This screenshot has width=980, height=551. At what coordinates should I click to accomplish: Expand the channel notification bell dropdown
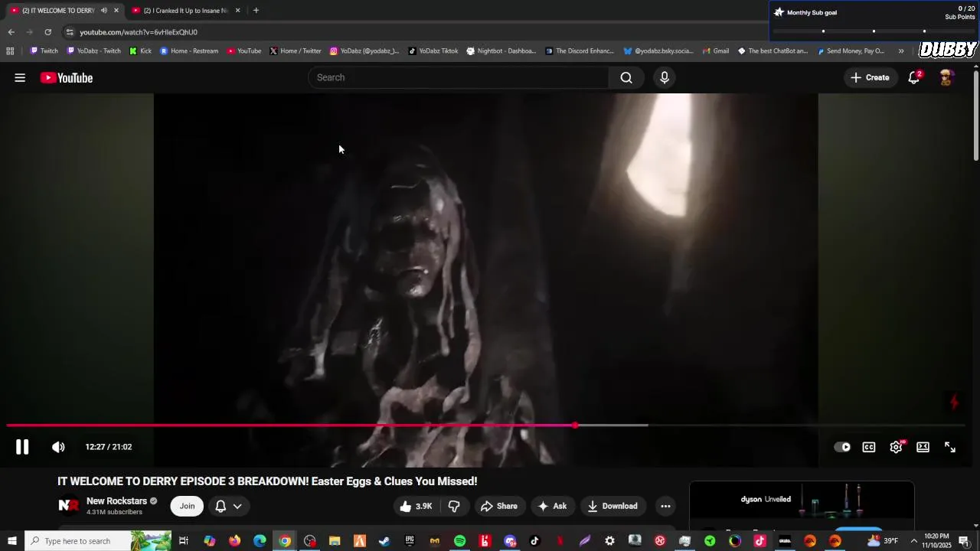pos(229,506)
